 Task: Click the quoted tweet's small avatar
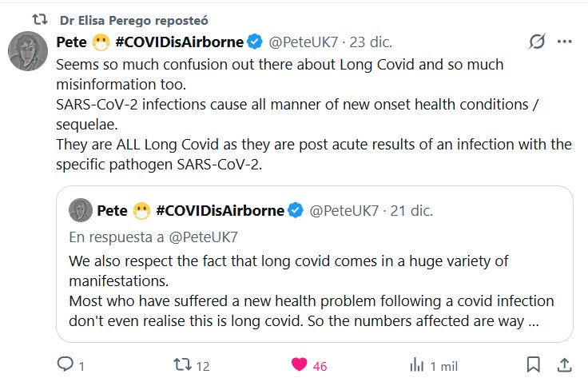tap(80, 211)
